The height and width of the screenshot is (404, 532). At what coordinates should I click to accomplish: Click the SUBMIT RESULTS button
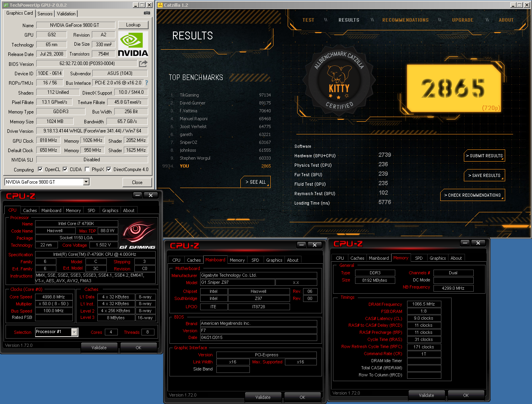pos(484,156)
